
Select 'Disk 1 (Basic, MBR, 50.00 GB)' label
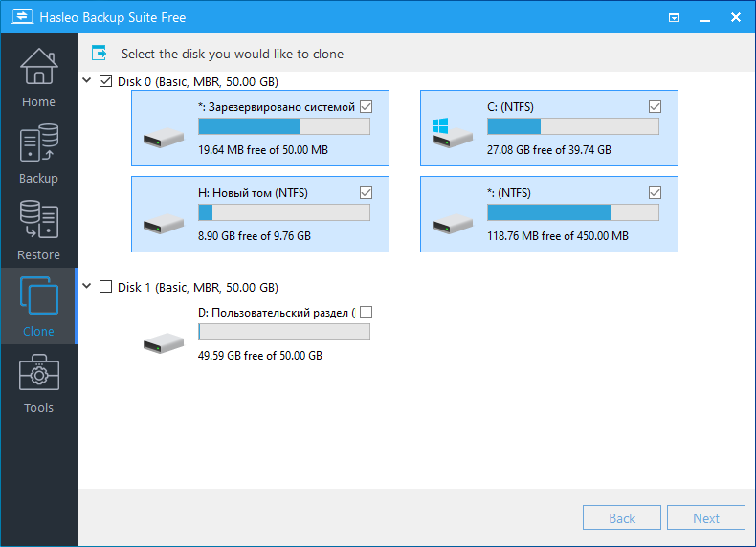[198, 287]
